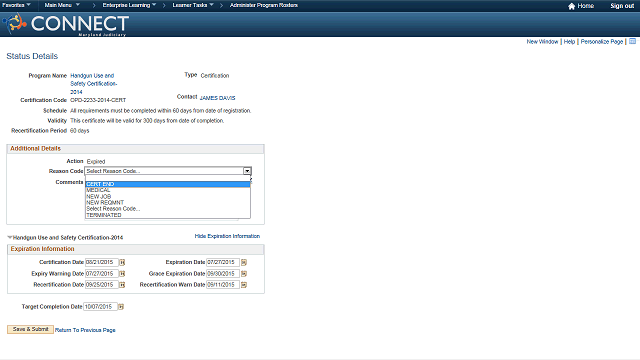Open calendar picker for Expiration Date
Viewport: 640px width, 360px height.
click(244, 262)
